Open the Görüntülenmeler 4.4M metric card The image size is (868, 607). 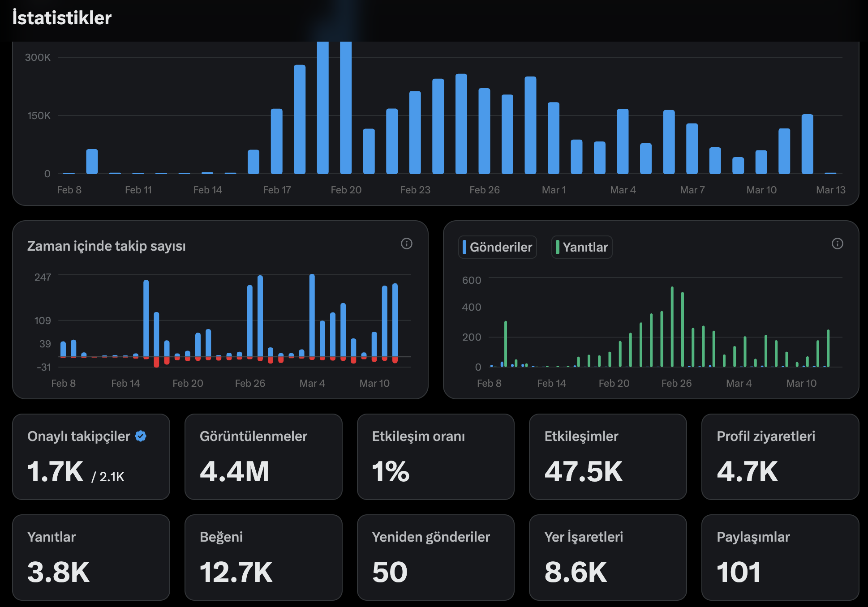coord(263,457)
